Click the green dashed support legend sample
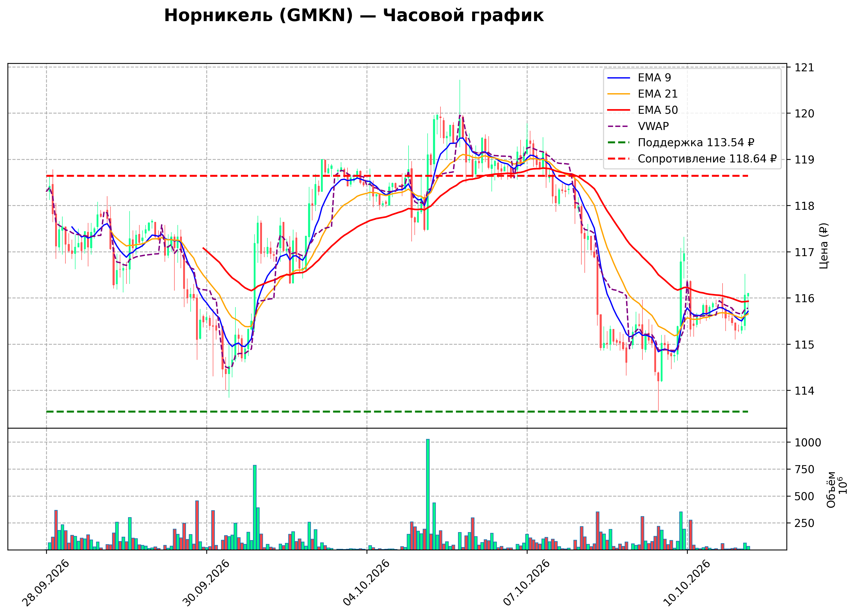The width and height of the screenshot is (857, 616). [618, 143]
